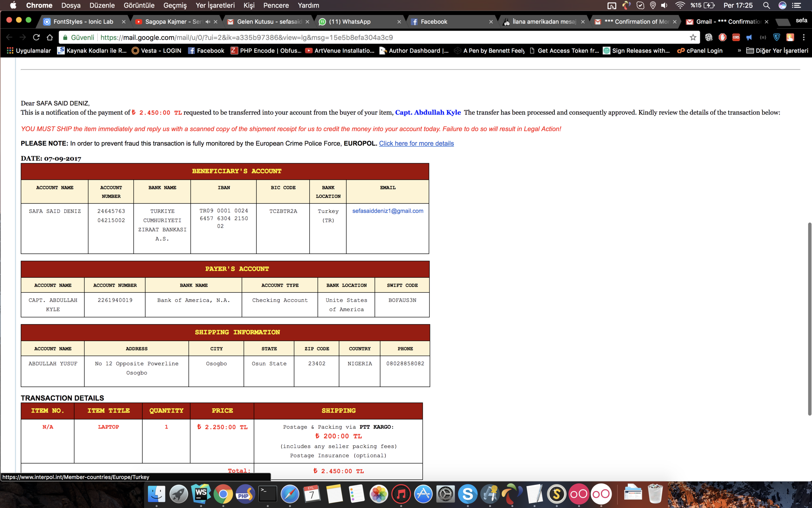This screenshot has width=812, height=508.
Task: Open the Geçmiş menu
Action: pos(175,5)
